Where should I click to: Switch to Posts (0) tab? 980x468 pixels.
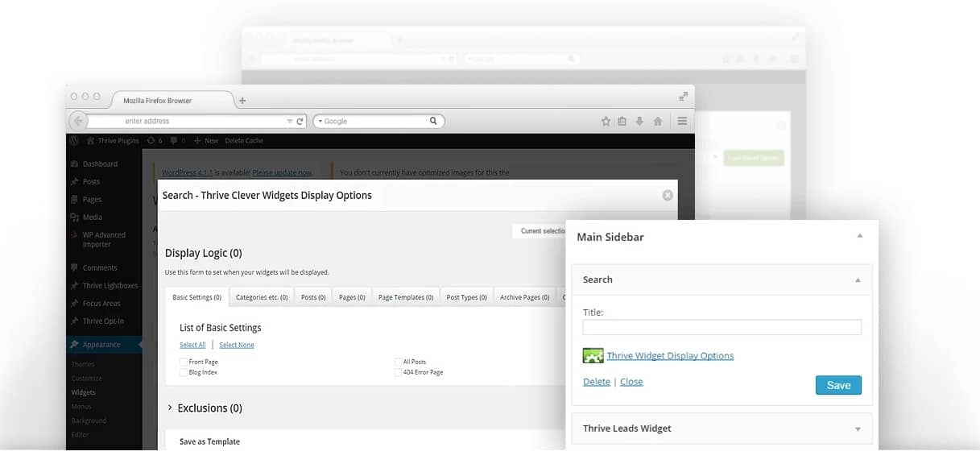[x=313, y=297]
